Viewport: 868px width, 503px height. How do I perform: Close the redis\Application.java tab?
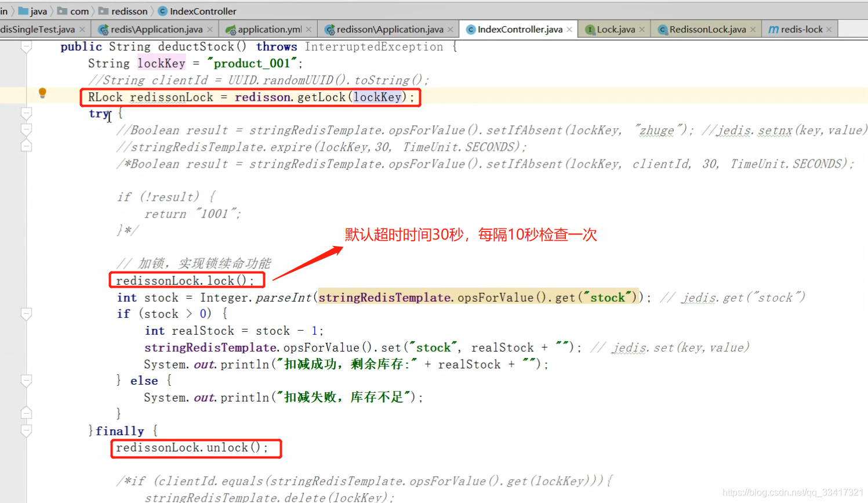coord(210,29)
